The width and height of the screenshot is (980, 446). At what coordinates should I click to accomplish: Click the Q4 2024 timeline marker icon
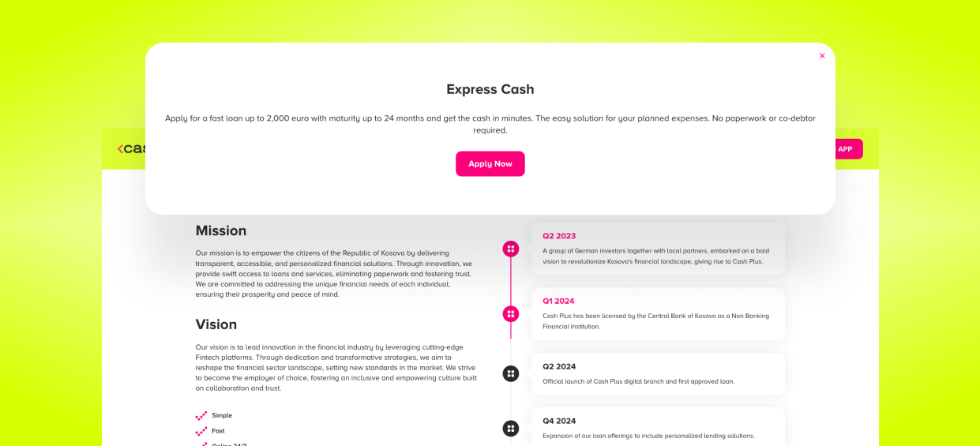coord(511,429)
